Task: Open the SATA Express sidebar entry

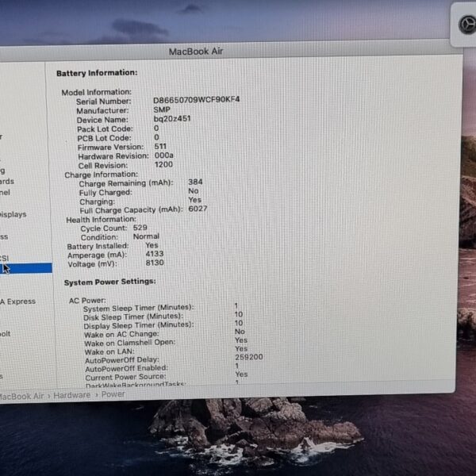Action: 18,301
